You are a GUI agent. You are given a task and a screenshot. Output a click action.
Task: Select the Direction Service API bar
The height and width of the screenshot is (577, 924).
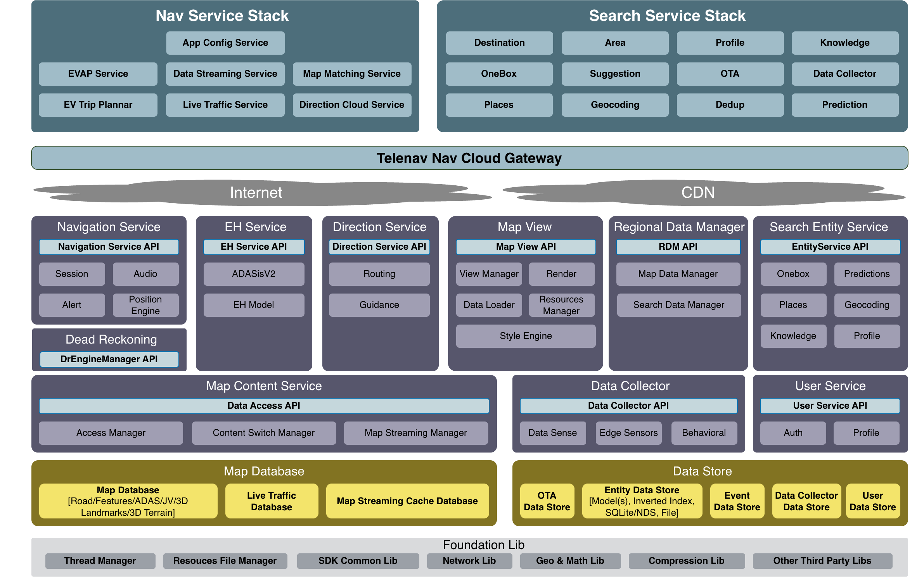click(x=379, y=247)
